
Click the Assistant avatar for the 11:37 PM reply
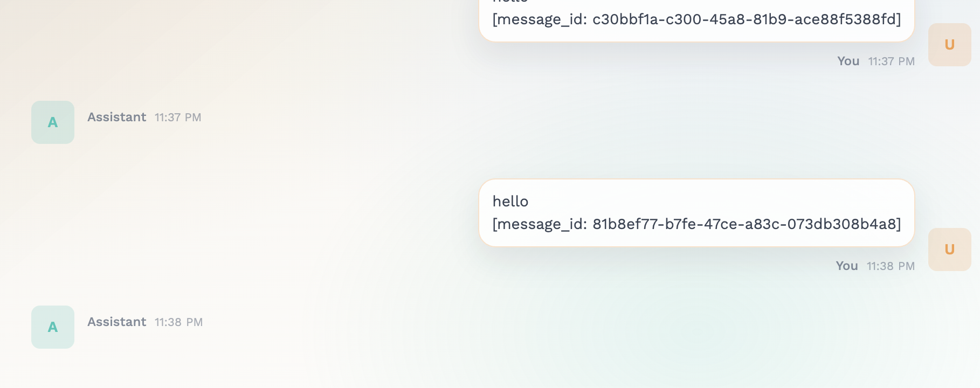point(53,122)
